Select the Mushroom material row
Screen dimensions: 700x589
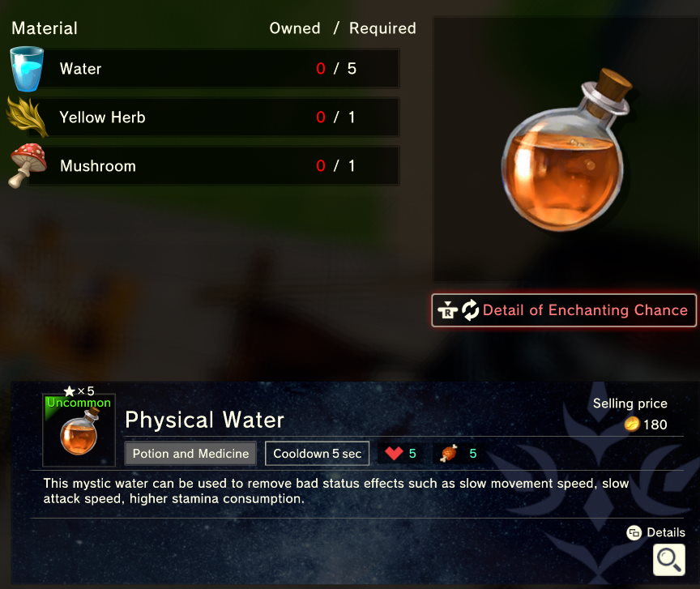(204, 165)
